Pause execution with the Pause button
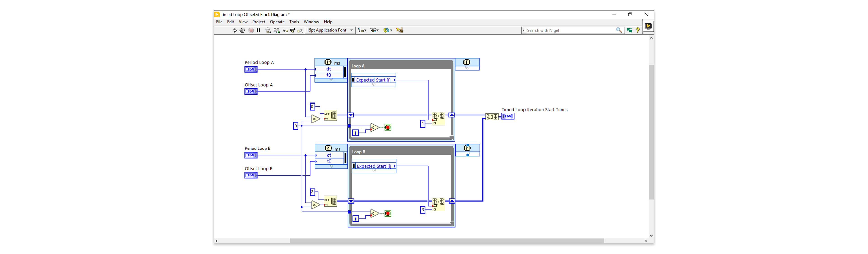 point(258,30)
